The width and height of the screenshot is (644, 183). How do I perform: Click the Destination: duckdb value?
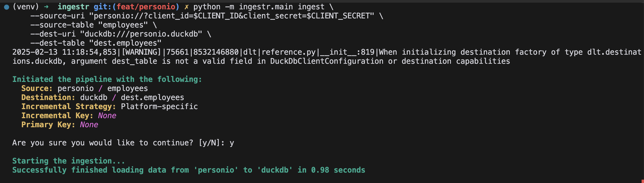coord(94,98)
